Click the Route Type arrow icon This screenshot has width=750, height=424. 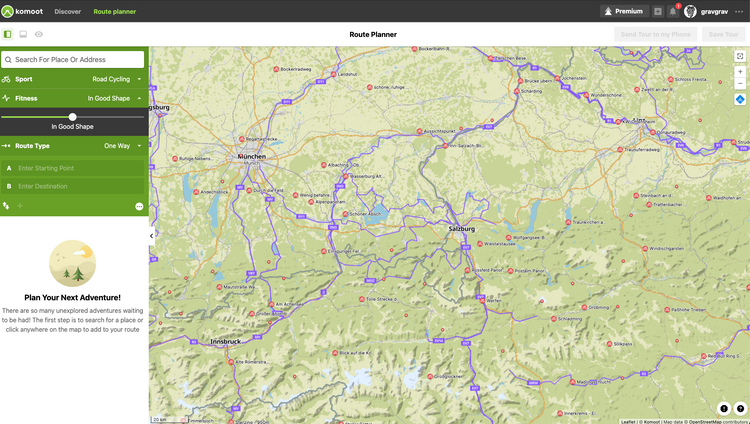[6, 145]
